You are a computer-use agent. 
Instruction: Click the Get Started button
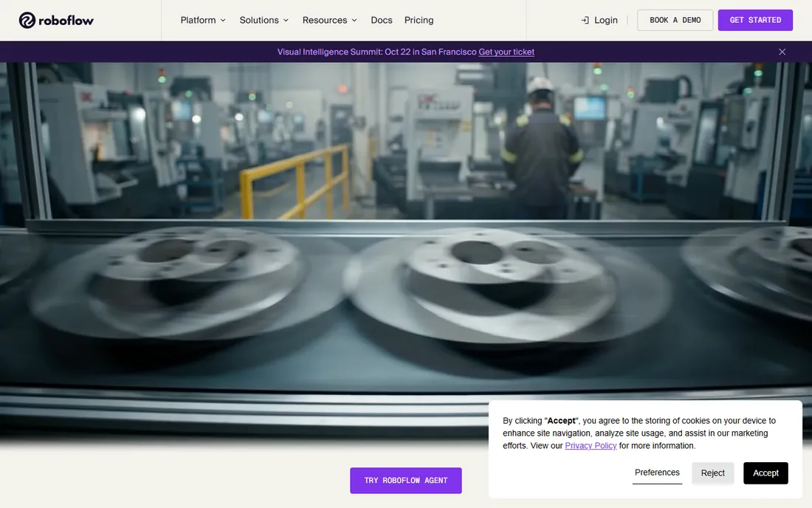(x=755, y=20)
